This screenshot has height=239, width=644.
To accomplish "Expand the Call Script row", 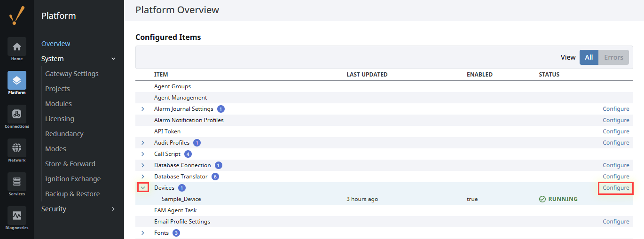I will click(143, 154).
